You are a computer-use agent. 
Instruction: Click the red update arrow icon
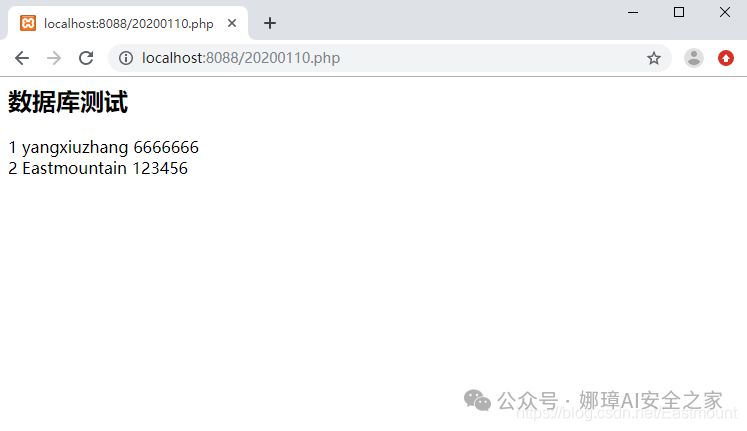[726, 58]
